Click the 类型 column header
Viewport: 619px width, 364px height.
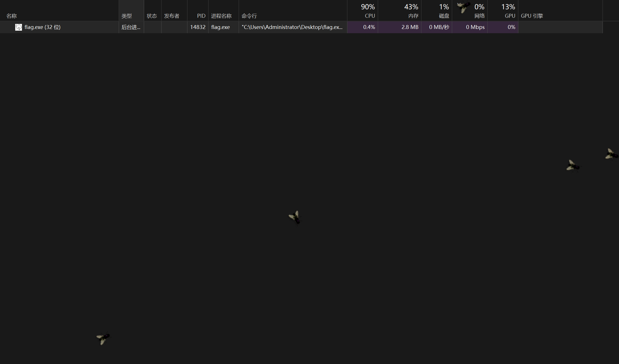click(x=127, y=16)
